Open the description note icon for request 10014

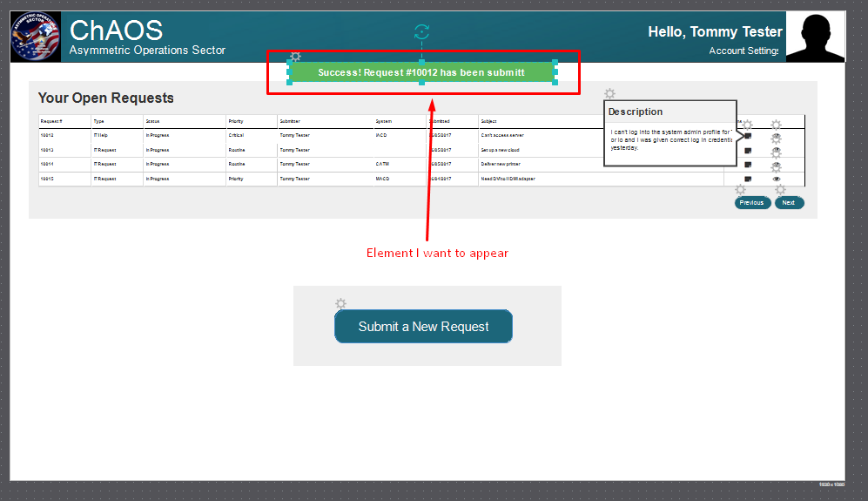click(747, 164)
